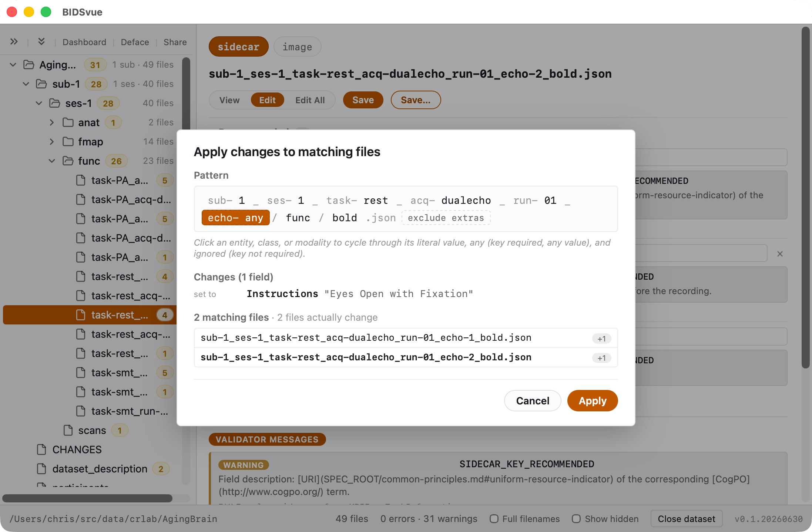The height and width of the screenshot is (532, 812).
Task: Cycle the run- 01 pattern entity
Action: coord(535,201)
